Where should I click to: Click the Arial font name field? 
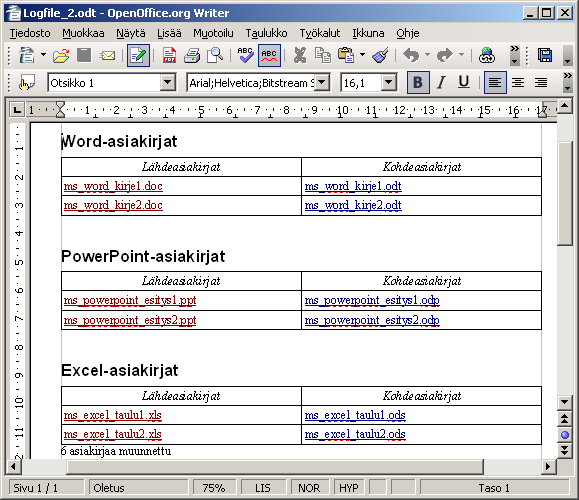(x=251, y=82)
